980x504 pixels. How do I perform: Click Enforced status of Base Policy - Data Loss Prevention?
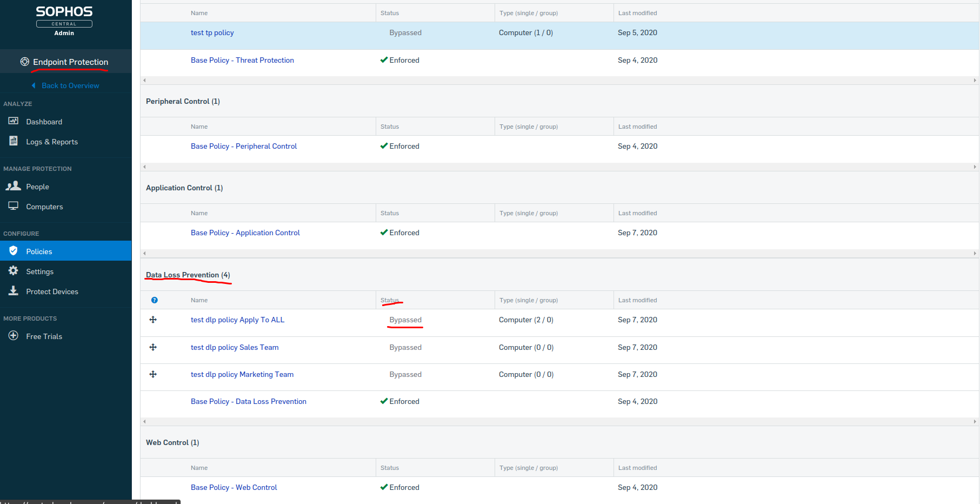tap(400, 401)
